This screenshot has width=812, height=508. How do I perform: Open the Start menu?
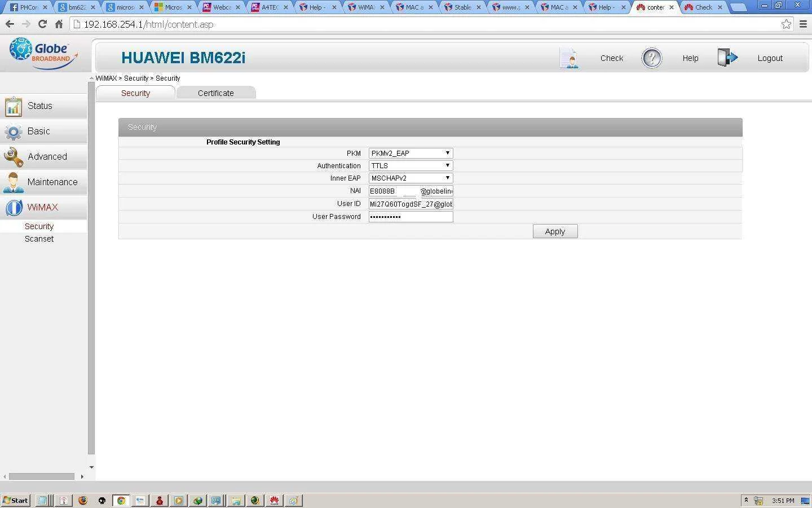point(15,501)
